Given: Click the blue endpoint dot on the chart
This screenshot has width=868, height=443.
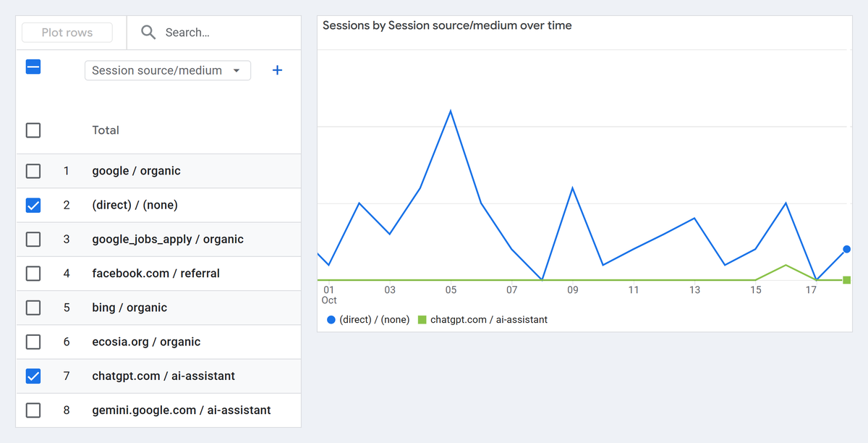Looking at the screenshot, I should (846, 249).
